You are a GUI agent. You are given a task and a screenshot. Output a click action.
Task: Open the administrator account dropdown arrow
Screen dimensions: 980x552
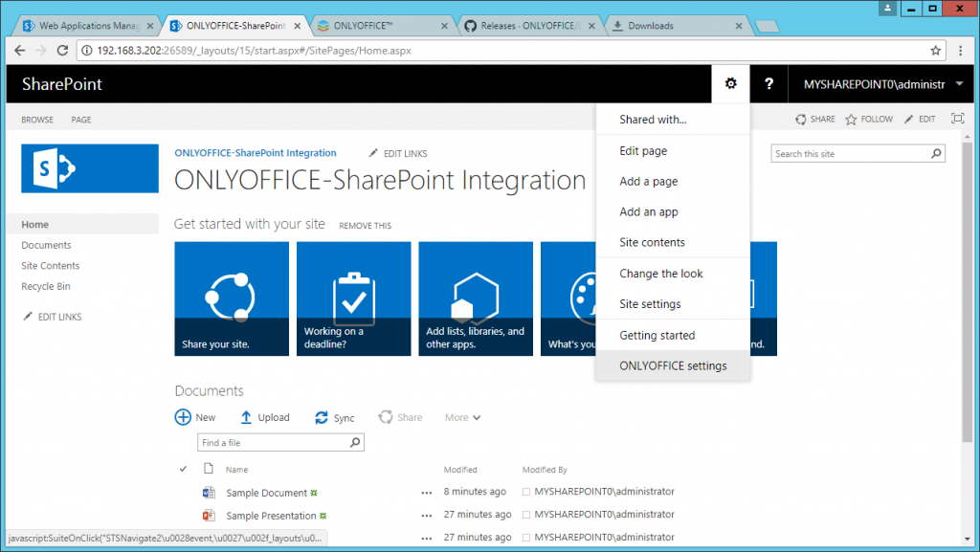(x=959, y=84)
